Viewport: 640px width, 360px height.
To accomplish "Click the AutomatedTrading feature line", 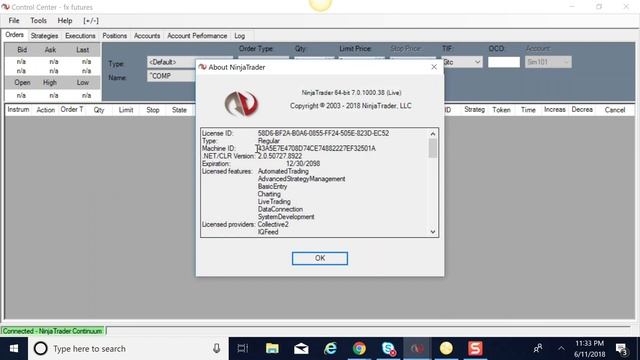I will point(283,171).
